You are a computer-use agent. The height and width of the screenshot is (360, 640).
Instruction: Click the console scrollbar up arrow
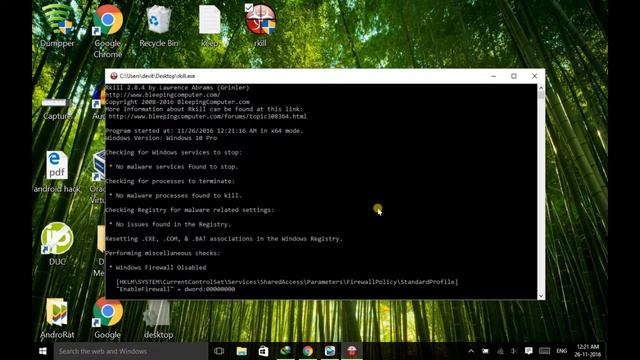(x=541, y=87)
